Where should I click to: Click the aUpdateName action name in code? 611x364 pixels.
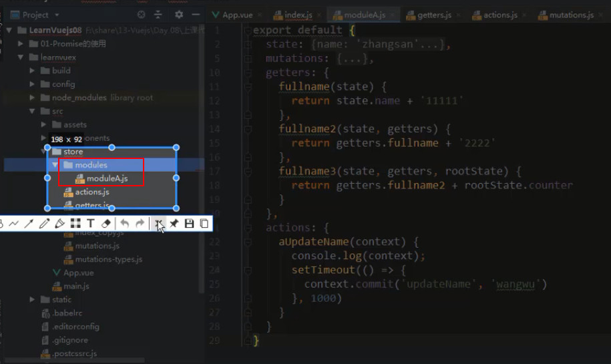pyautogui.click(x=313, y=242)
